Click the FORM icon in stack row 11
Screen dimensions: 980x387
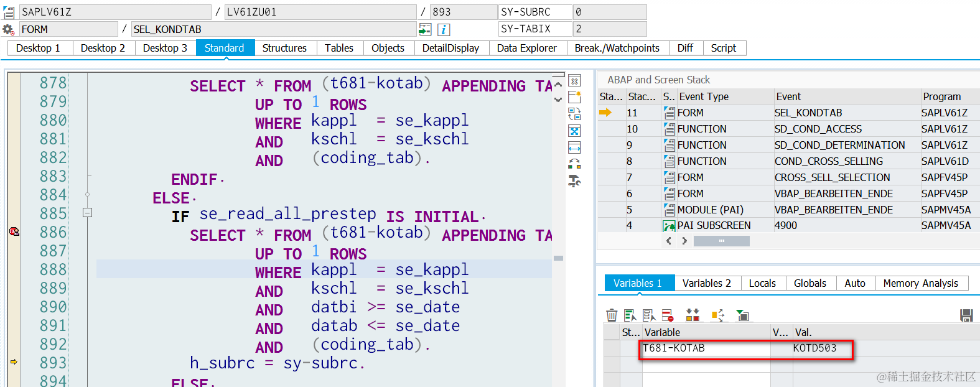670,113
